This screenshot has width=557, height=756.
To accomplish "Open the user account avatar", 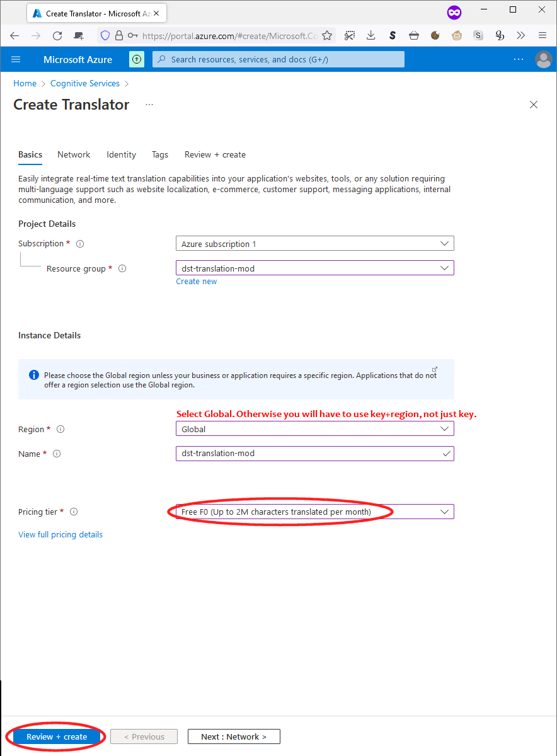I will coord(543,59).
